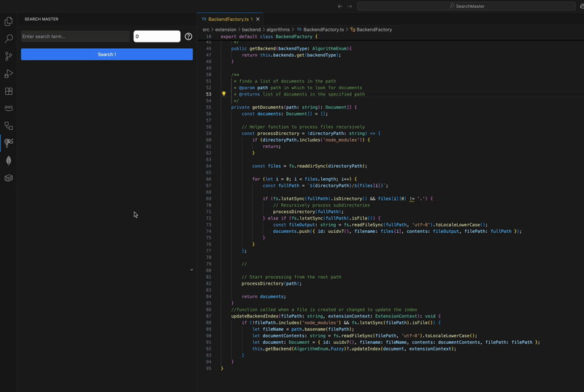Open the cube package icon view

pyautogui.click(x=9, y=178)
